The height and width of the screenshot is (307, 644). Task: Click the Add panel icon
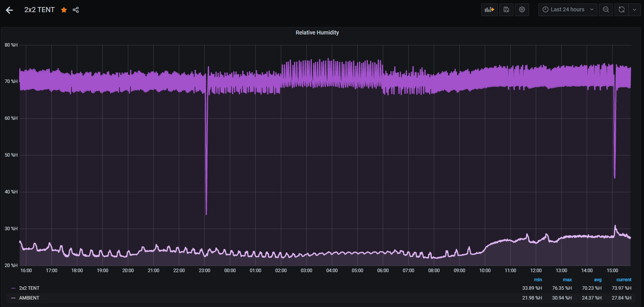489,10
